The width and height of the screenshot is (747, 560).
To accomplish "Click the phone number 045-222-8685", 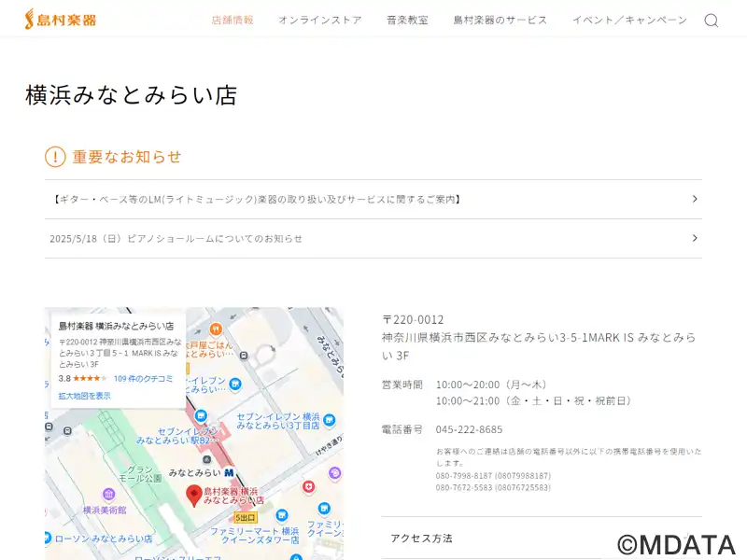I will [470, 429].
